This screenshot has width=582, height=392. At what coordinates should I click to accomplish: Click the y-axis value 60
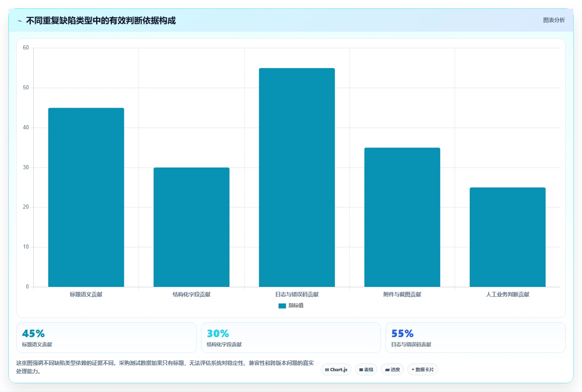click(x=26, y=48)
